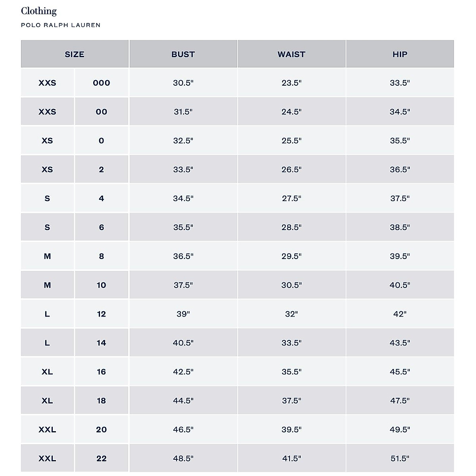Select the numeric size 2 cell
476x476 pixels.
click(x=102, y=169)
